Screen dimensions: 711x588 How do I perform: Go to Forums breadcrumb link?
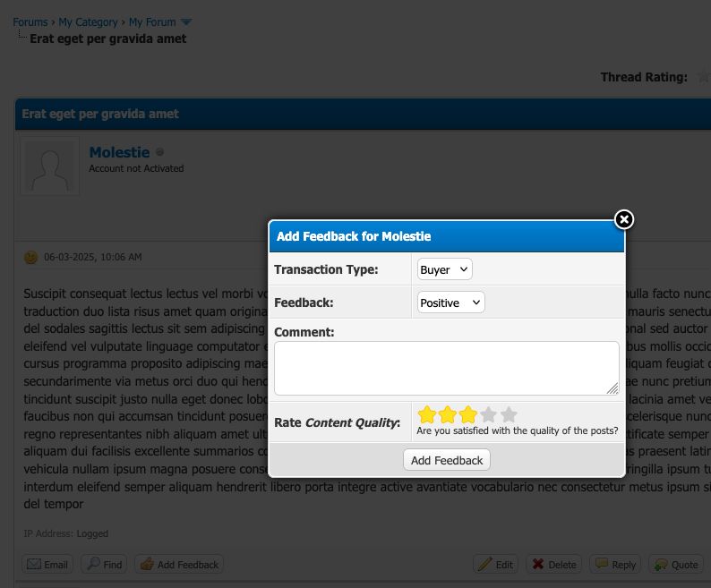tap(30, 22)
